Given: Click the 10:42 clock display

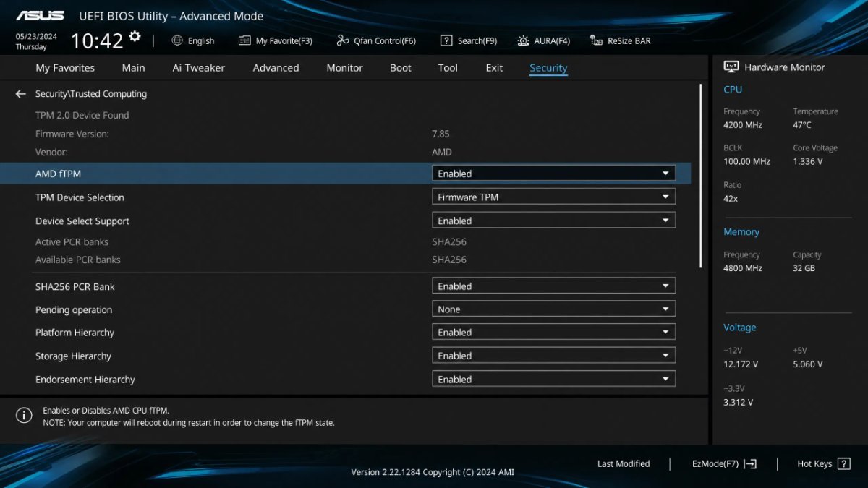Looking at the screenshot, I should (x=97, y=40).
